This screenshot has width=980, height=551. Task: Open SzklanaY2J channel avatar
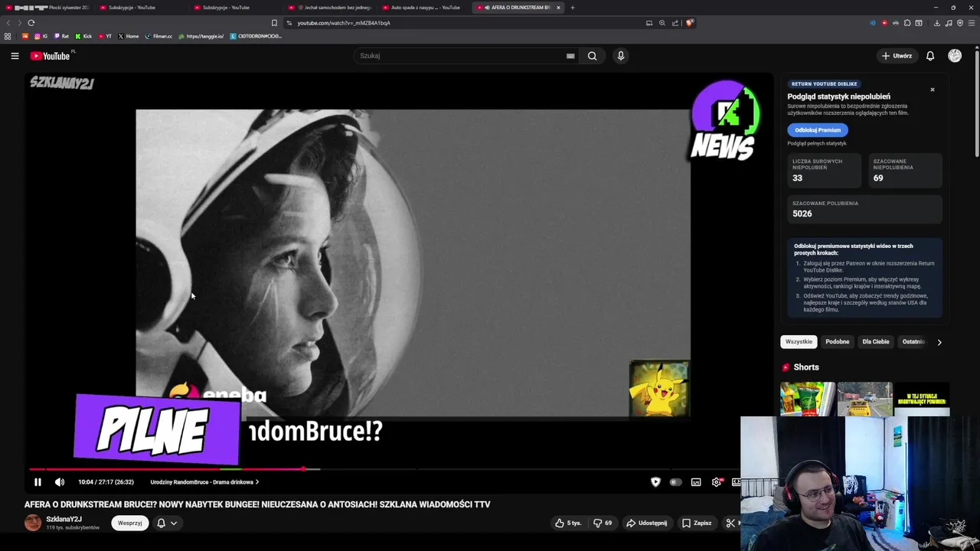33,523
